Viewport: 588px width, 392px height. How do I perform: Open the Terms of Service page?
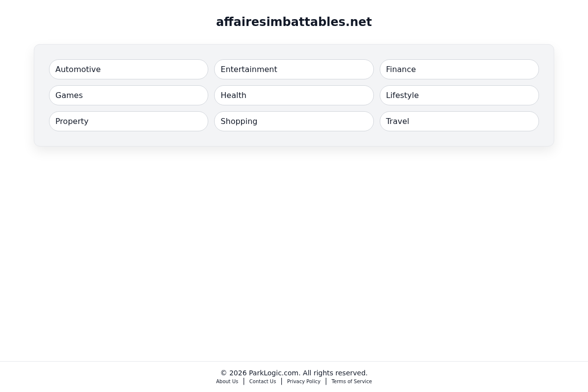(351, 381)
